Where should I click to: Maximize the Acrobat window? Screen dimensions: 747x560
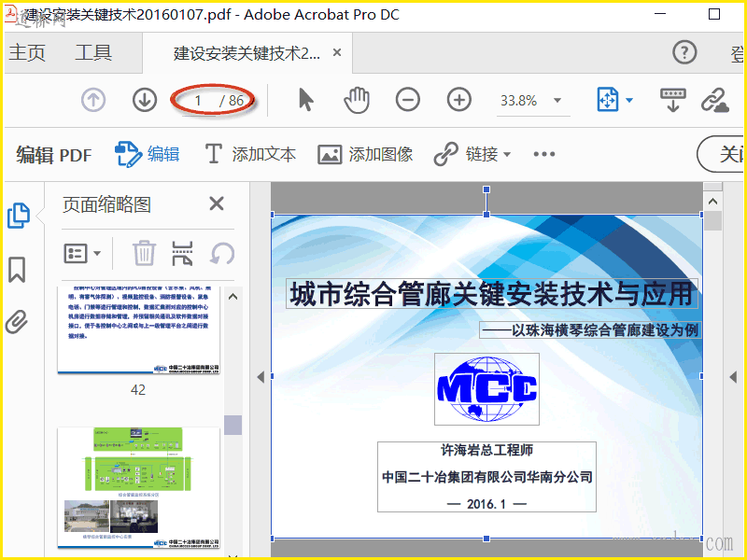[714, 14]
